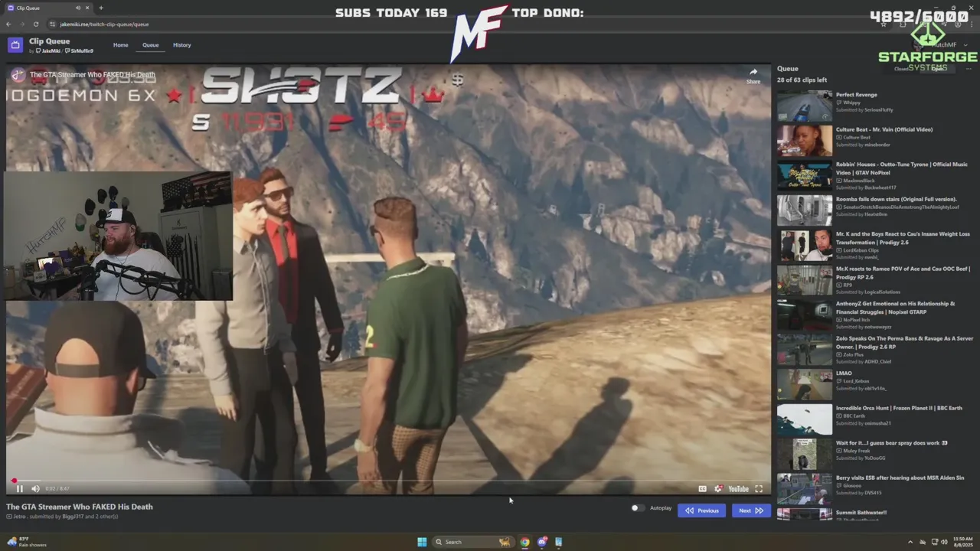Open the taskbar weather widget
This screenshot has height=551, width=980.
(28, 542)
